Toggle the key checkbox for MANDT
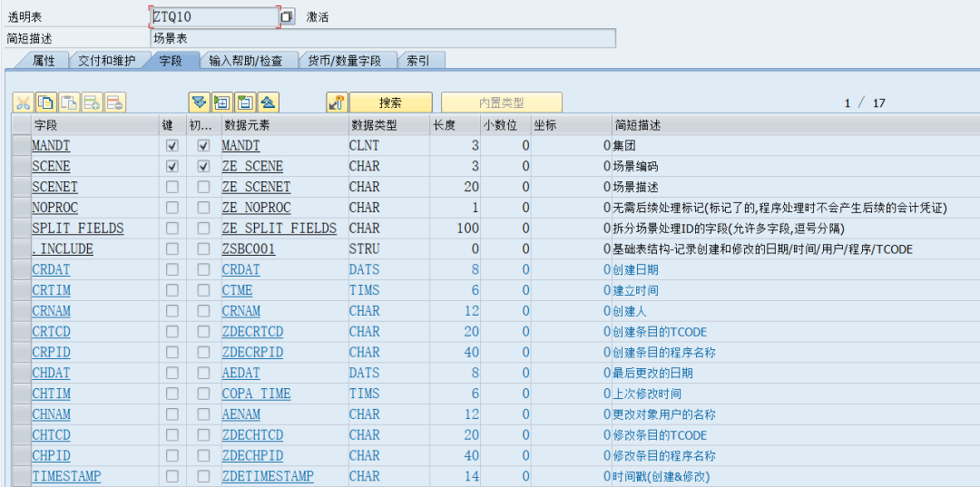The height and width of the screenshot is (487, 980). (171, 146)
